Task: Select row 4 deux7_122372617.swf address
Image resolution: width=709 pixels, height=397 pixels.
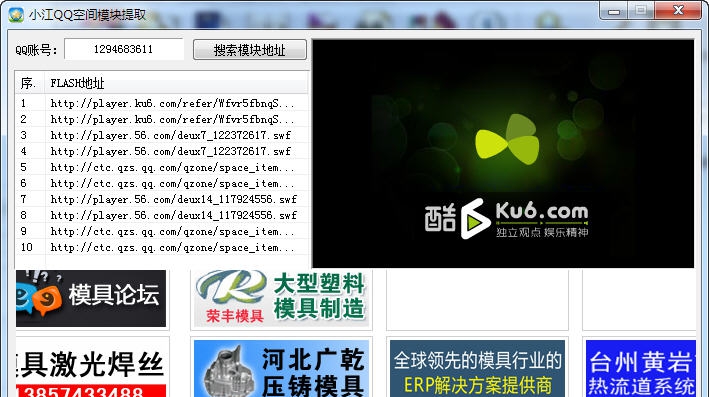Action: [162, 151]
